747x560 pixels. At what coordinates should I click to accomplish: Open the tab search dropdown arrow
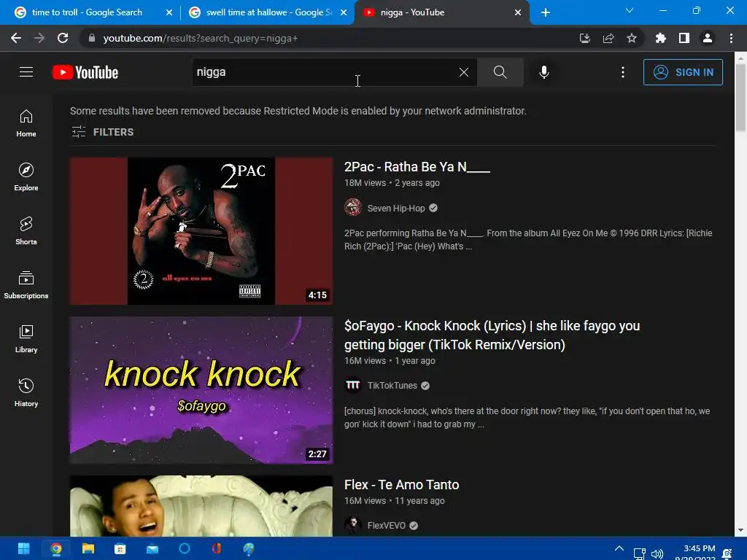pyautogui.click(x=630, y=10)
